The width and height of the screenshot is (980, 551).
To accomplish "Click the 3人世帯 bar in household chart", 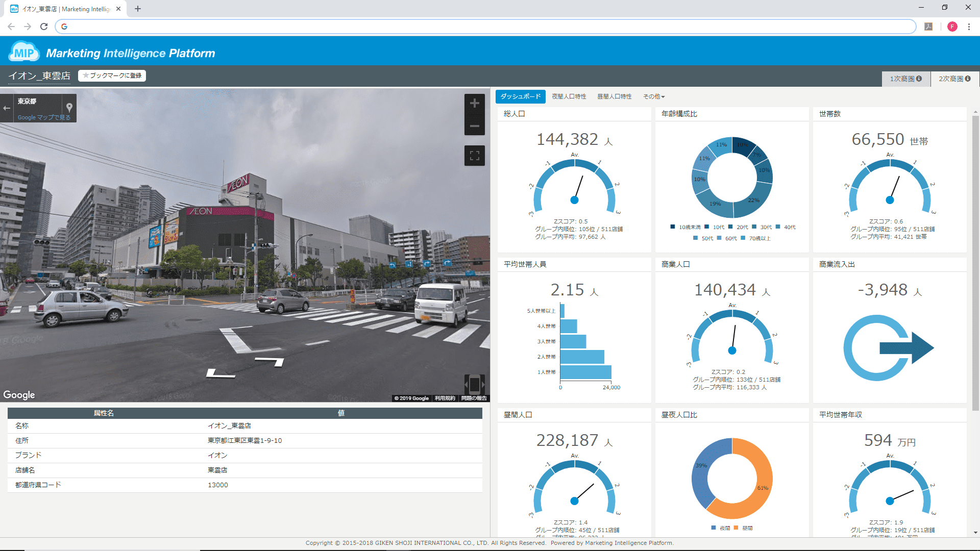I will click(573, 341).
